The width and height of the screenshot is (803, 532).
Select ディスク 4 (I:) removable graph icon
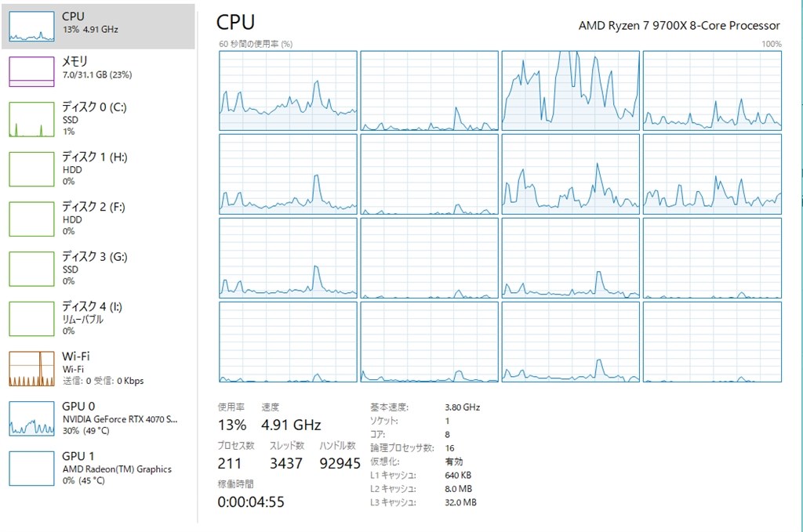[31, 319]
